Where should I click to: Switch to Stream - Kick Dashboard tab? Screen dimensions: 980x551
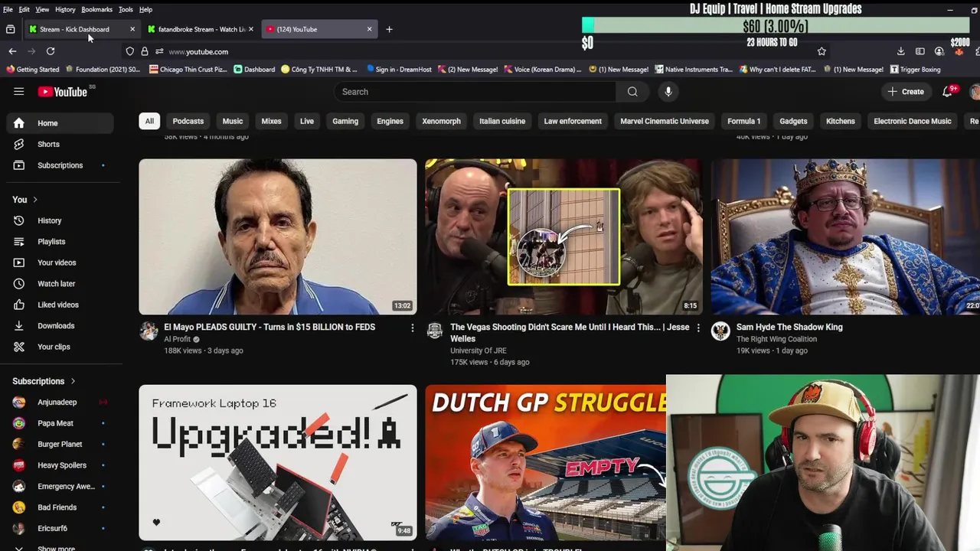pos(82,29)
